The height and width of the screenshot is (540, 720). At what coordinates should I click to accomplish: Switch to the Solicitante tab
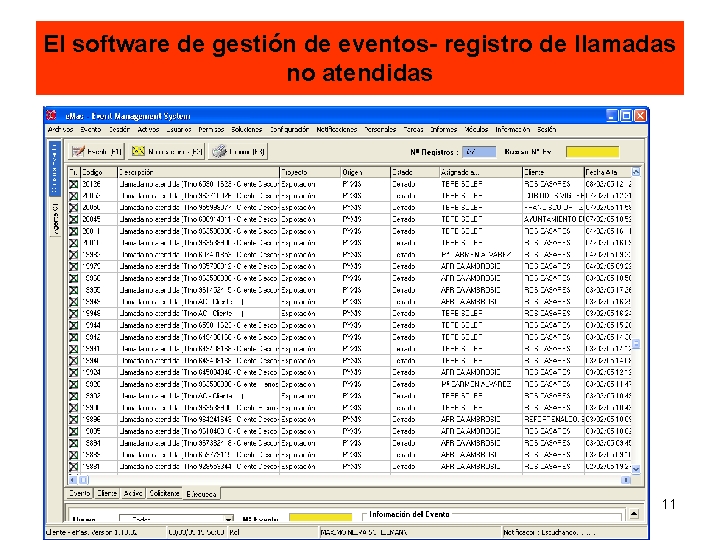[164, 493]
